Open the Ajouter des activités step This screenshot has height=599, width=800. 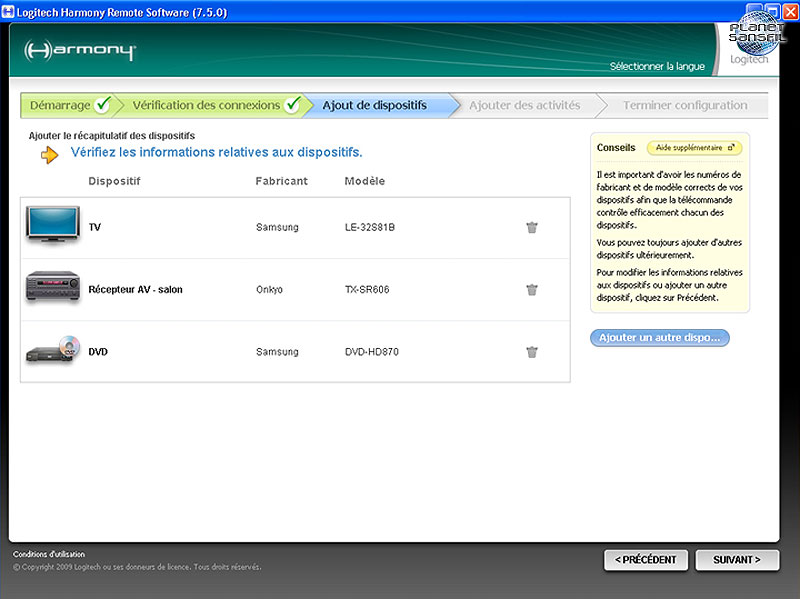[524, 105]
